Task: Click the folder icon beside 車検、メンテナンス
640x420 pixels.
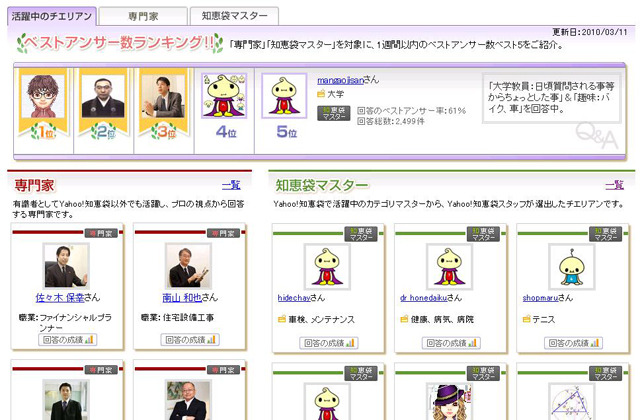Action: pyautogui.click(x=282, y=319)
